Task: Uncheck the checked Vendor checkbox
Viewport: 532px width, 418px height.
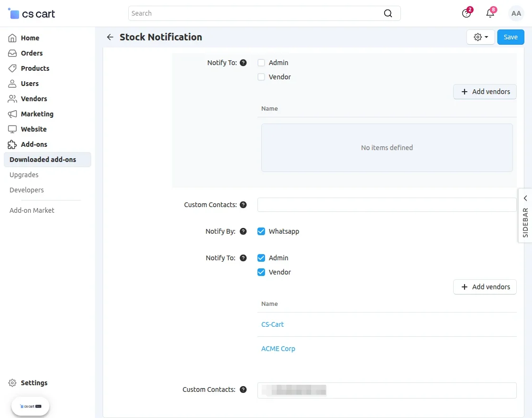Action: [x=261, y=272]
